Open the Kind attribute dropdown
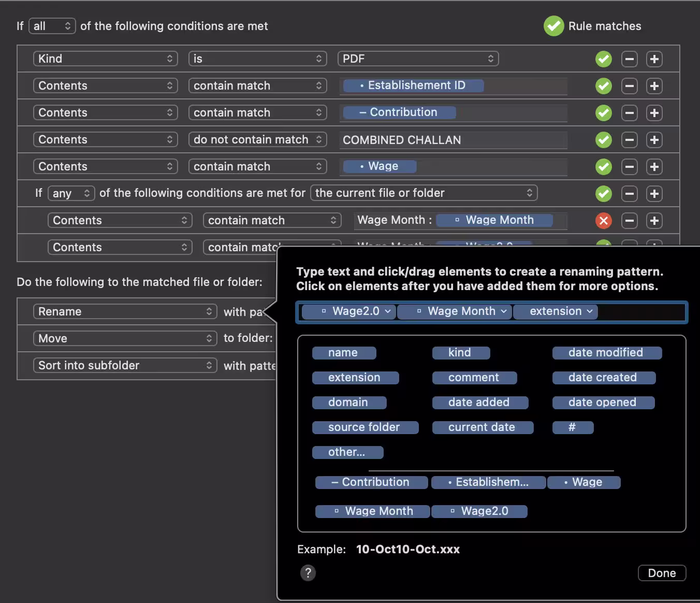The image size is (700, 603). 106,59
